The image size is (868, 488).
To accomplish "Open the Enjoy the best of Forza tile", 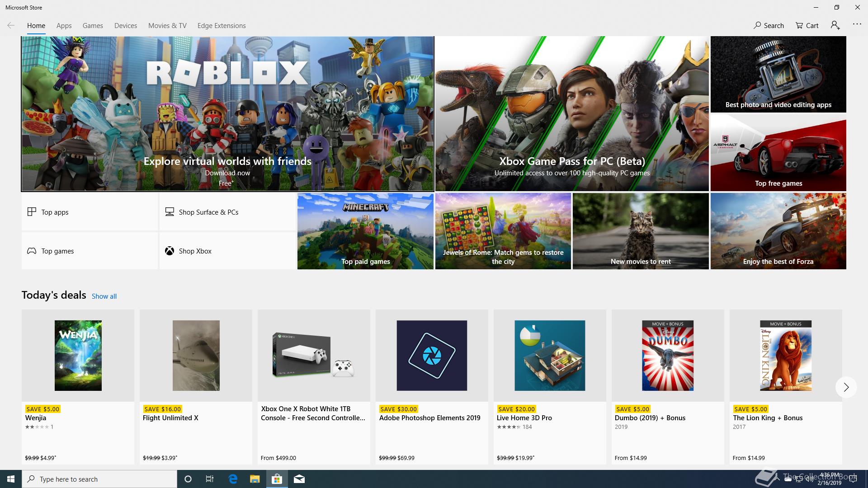I will (778, 231).
